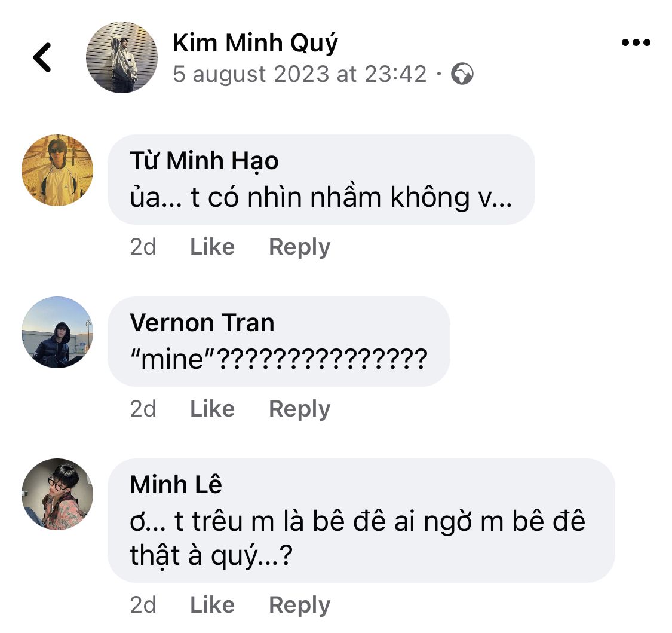Open Kim Minh Quý profile name link
Image resolution: width=672 pixels, height=633 pixels.
tap(255, 42)
